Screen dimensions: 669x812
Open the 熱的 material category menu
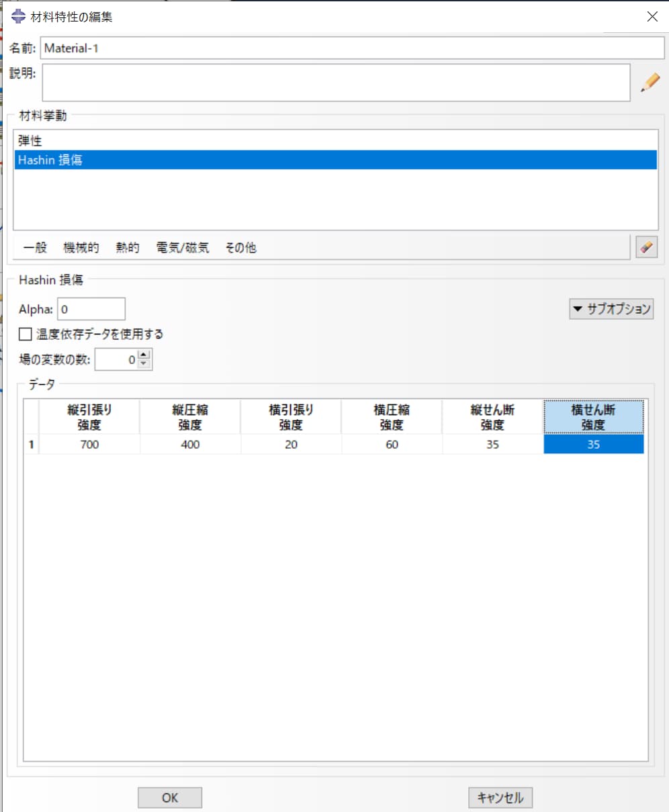[127, 247]
